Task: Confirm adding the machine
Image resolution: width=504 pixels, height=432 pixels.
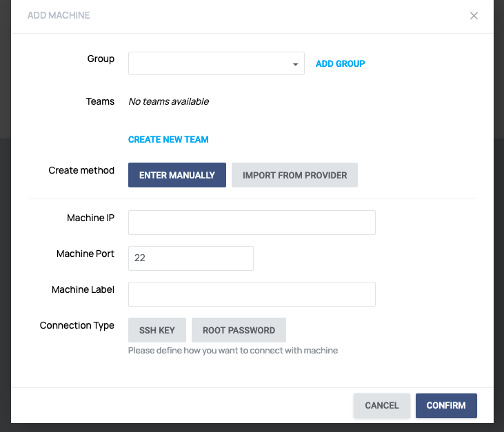Action: click(446, 406)
